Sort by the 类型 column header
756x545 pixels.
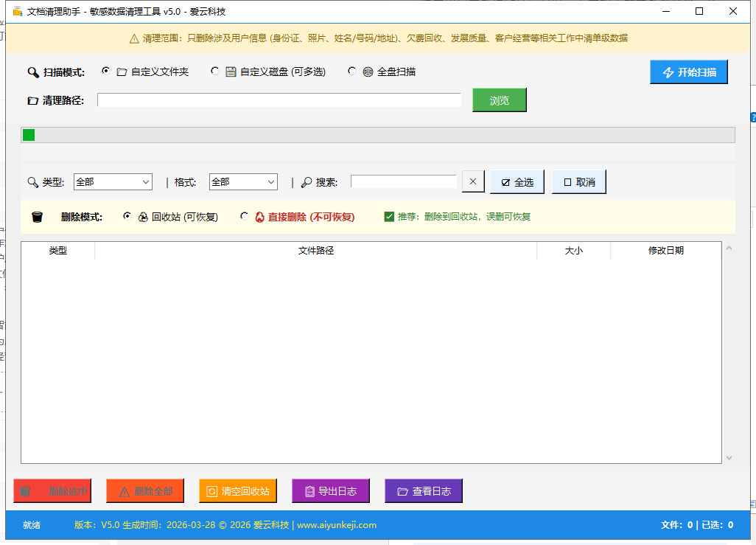coord(58,251)
